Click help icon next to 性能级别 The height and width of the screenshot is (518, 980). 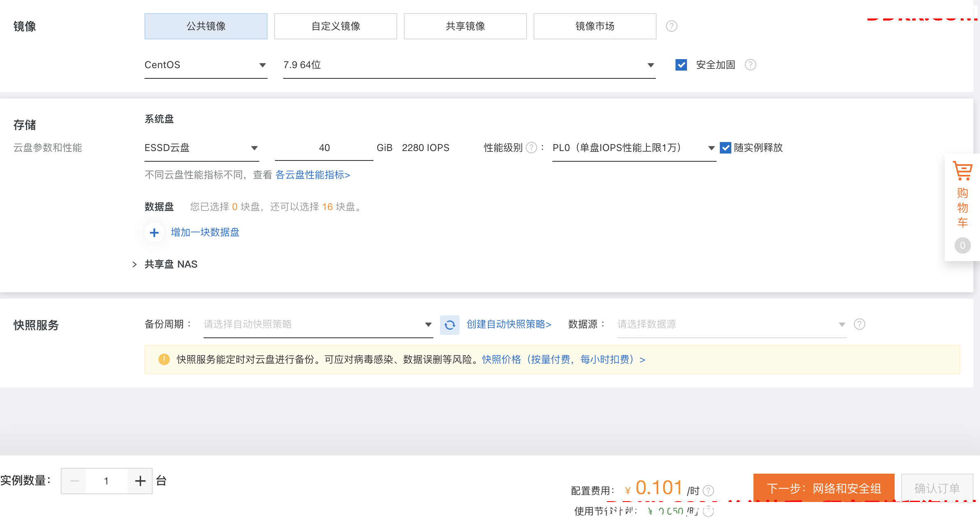coord(531,148)
